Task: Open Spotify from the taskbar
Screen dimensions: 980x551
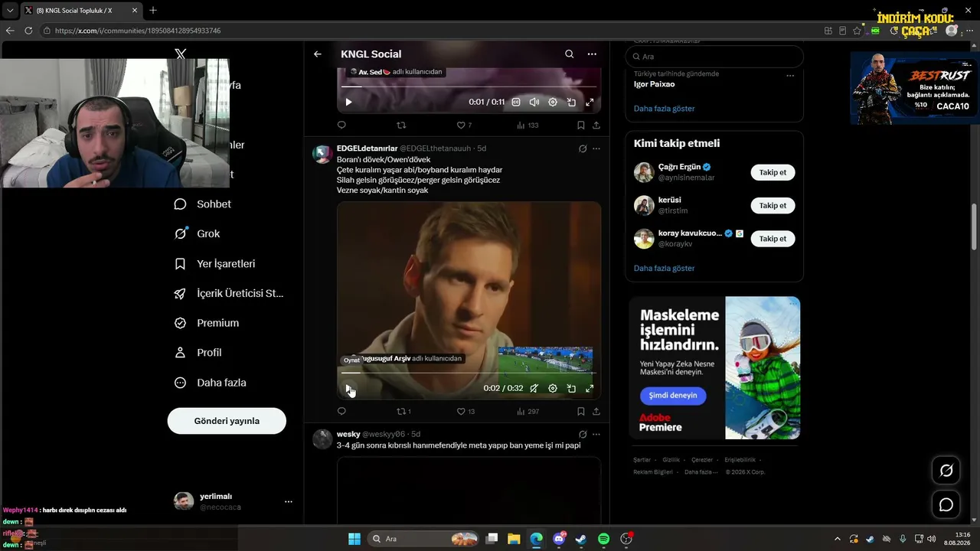Action: (603, 539)
